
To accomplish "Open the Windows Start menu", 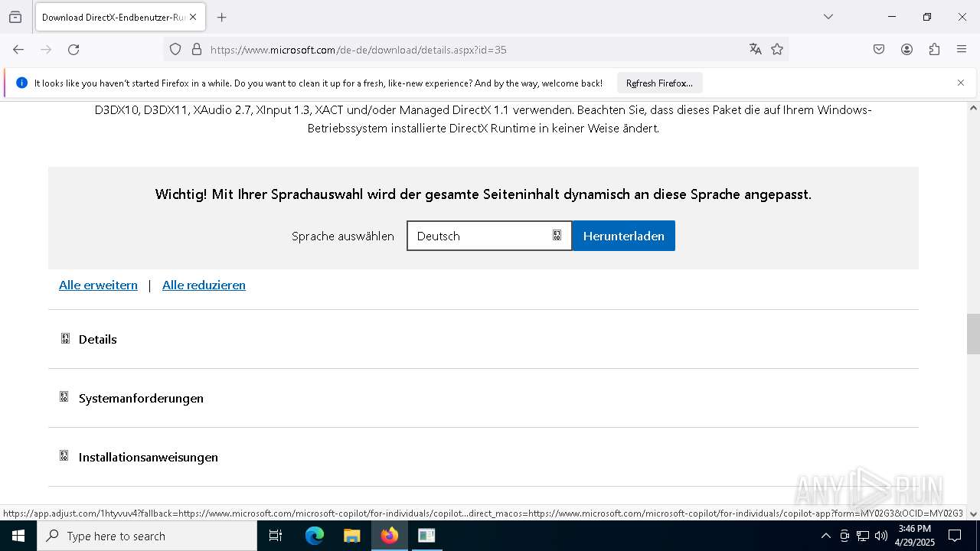I will tap(18, 536).
